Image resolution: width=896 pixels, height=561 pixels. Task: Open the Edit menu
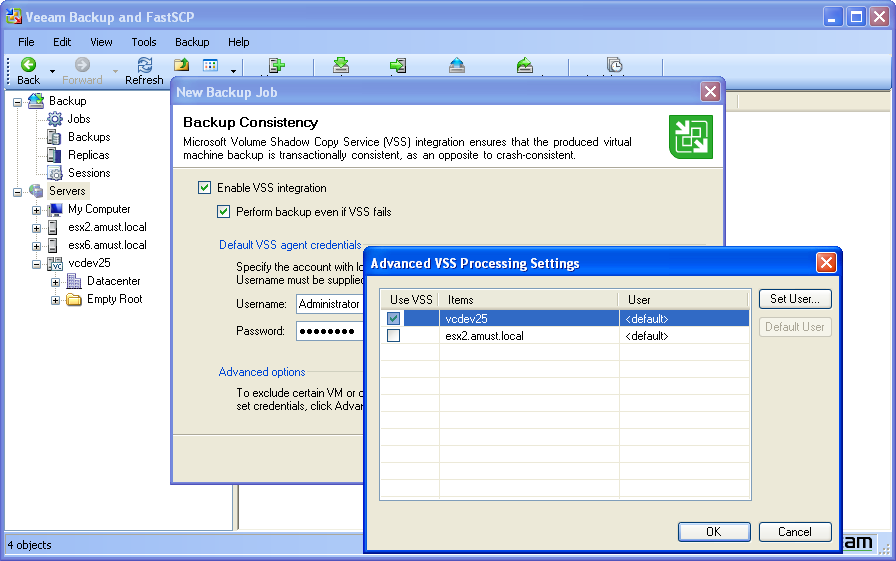tap(62, 42)
